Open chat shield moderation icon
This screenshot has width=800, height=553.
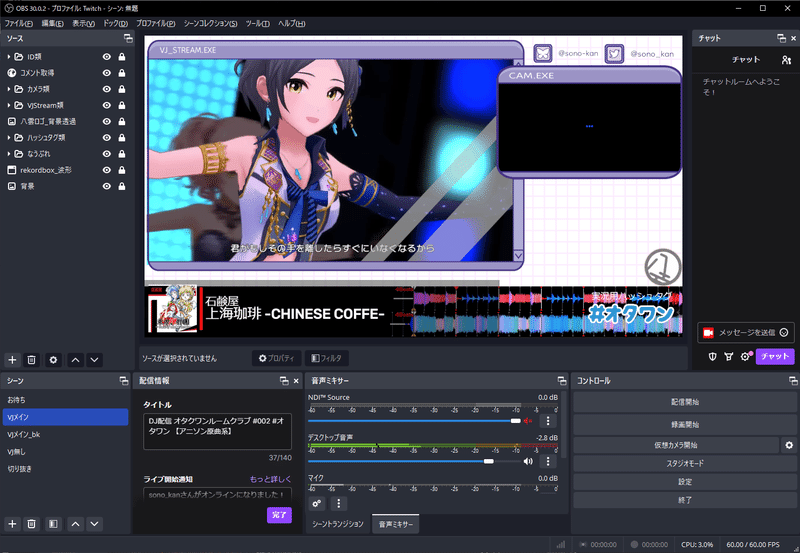[713, 357]
